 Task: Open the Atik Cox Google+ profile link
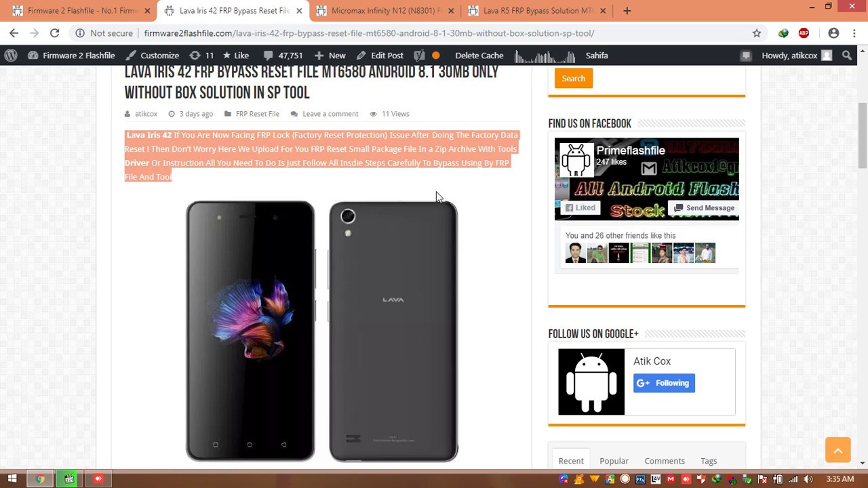pyautogui.click(x=652, y=361)
